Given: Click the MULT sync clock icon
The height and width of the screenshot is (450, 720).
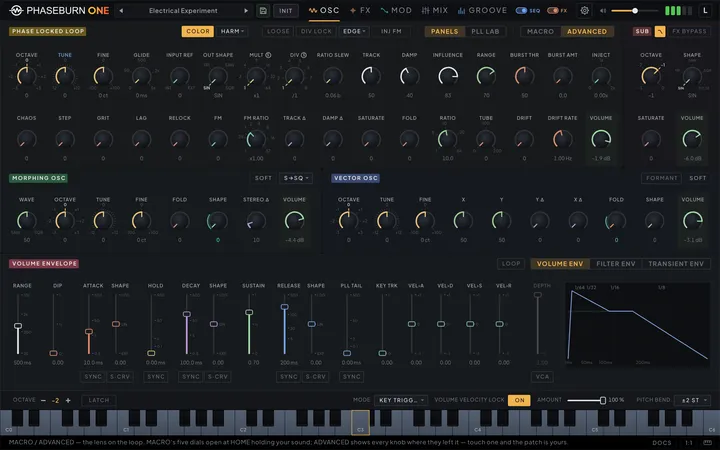Looking at the screenshot, I should [x=268, y=55].
